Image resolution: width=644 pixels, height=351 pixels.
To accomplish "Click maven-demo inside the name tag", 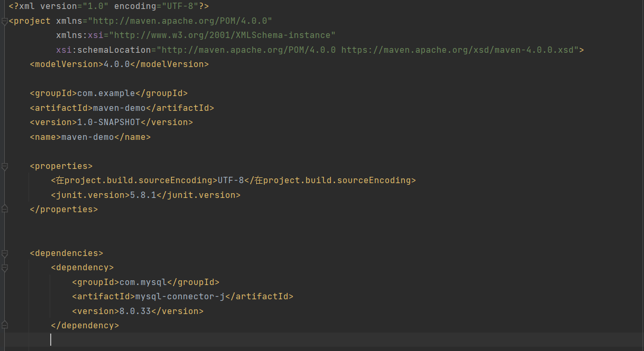I will pyautogui.click(x=88, y=137).
